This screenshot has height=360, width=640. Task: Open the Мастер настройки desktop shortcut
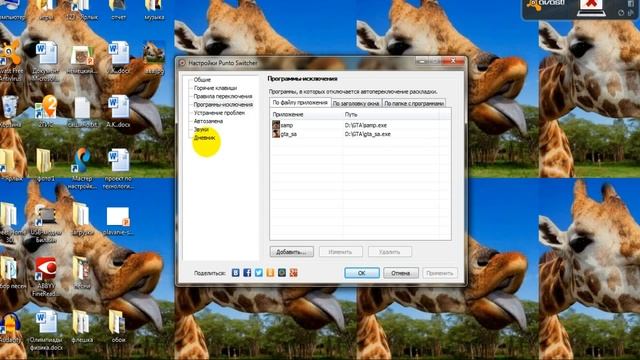tap(82, 168)
